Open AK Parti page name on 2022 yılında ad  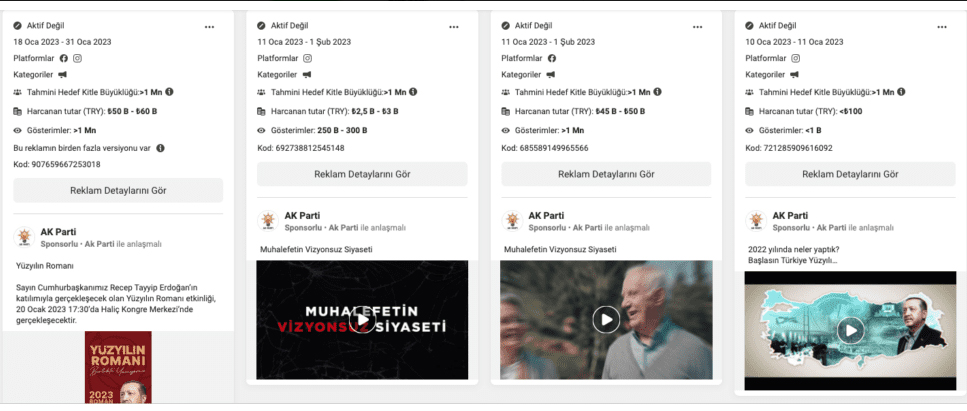tap(790, 215)
